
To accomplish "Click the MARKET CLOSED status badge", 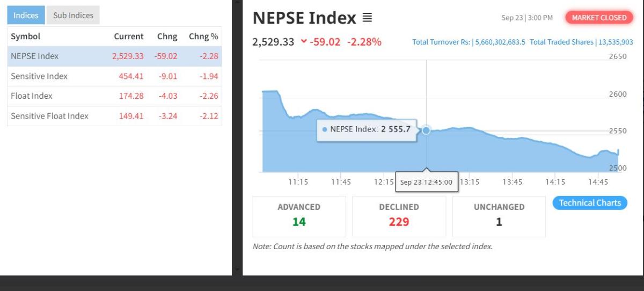I will click(x=599, y=18).
